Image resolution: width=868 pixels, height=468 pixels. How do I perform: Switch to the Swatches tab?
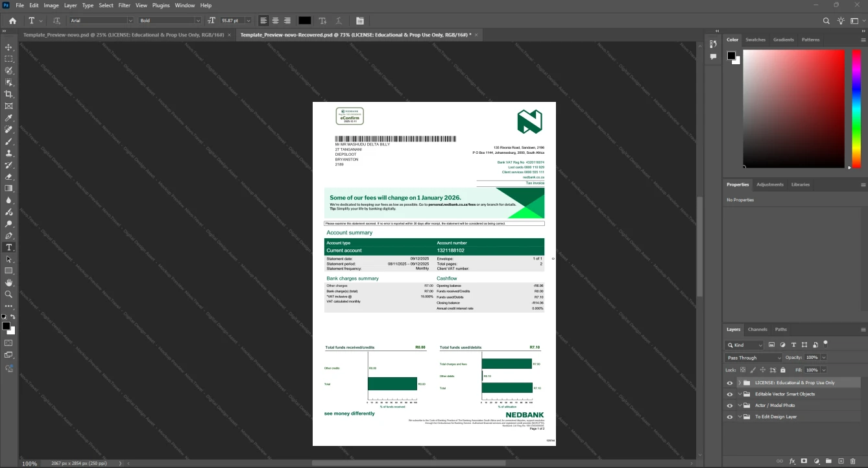[756, 40]
